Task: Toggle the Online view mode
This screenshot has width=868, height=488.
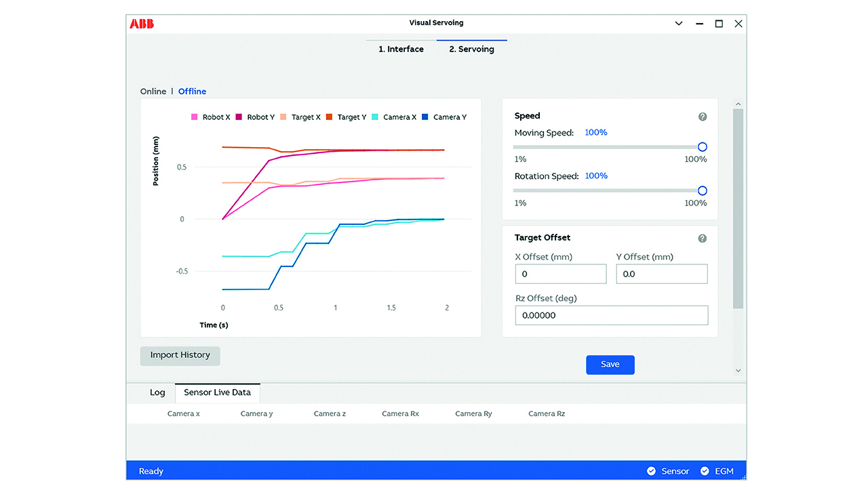Action: pos(153,91)
